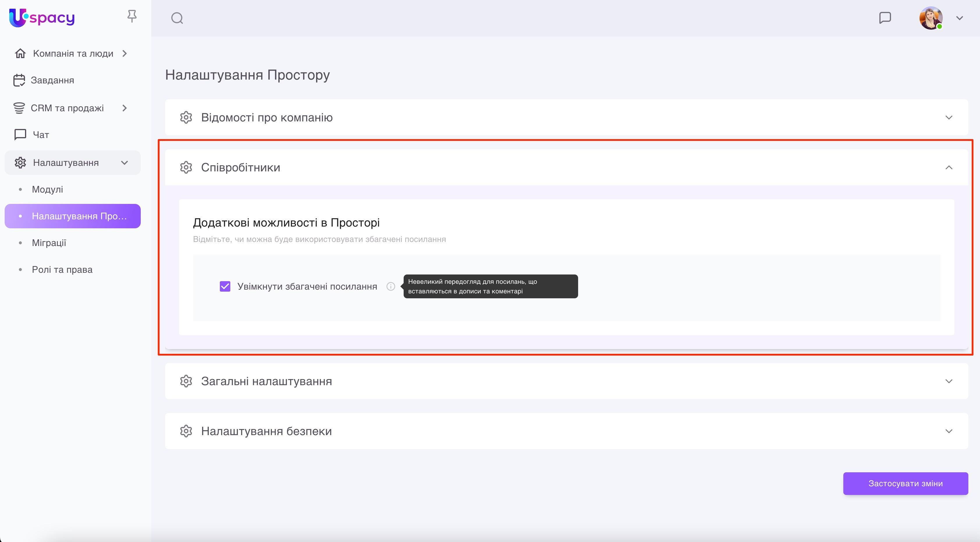Click gear icon beside Налаштування безпеки
The height and width of the screenshot is (542, 980).
(186, 431)
